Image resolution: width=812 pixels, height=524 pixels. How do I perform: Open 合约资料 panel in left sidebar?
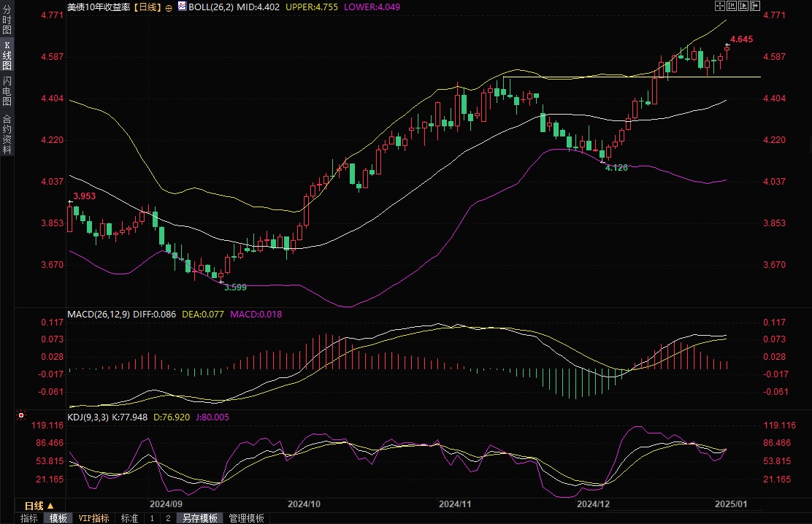[7, 134]
